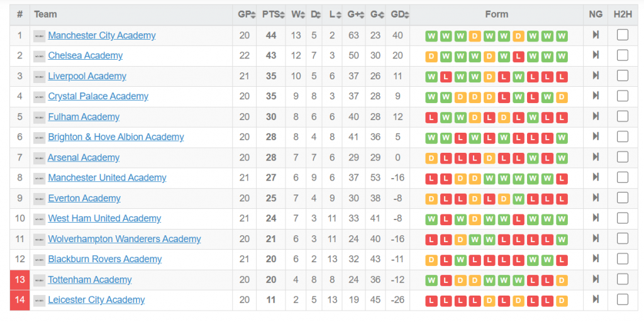644x322 pixels.
Task: Click next game icon for Manchester City Academy
Action: click(x=595, y=35)
